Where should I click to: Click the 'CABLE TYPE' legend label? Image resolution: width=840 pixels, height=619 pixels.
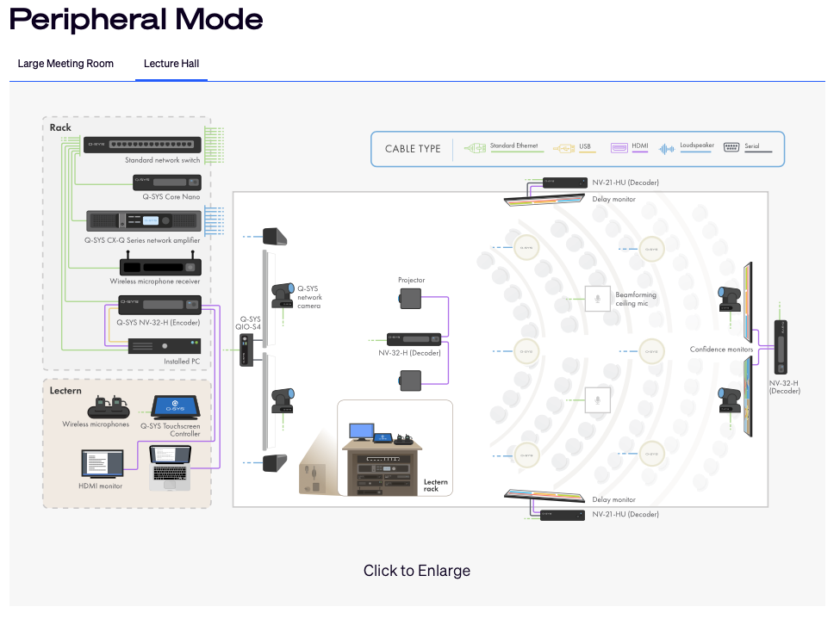413,149
